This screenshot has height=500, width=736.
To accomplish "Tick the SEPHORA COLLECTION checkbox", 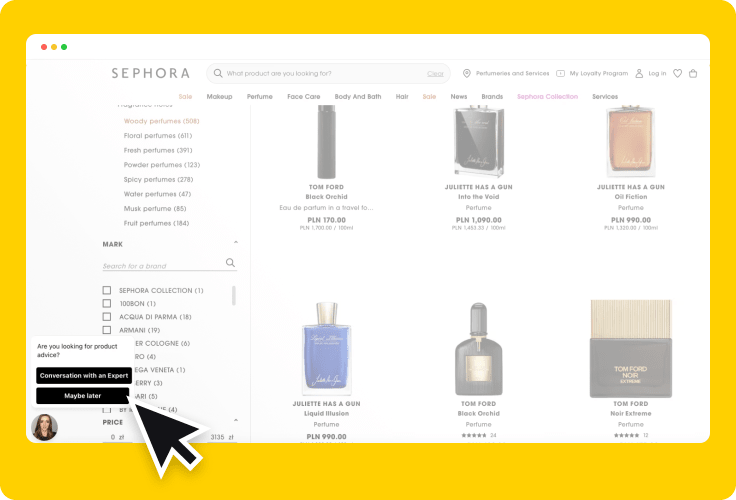I will (x=107, y=290).
